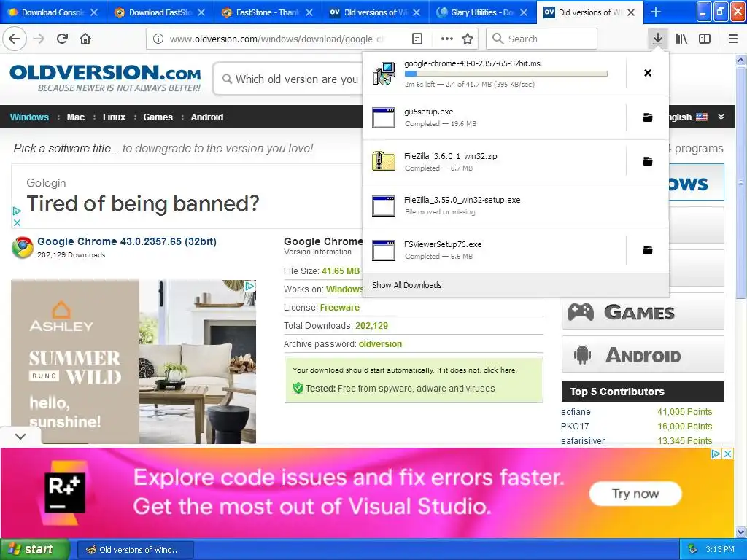Close the Visual Studio banner ad
The image size is (747, 560).
[x=727, y=454]
